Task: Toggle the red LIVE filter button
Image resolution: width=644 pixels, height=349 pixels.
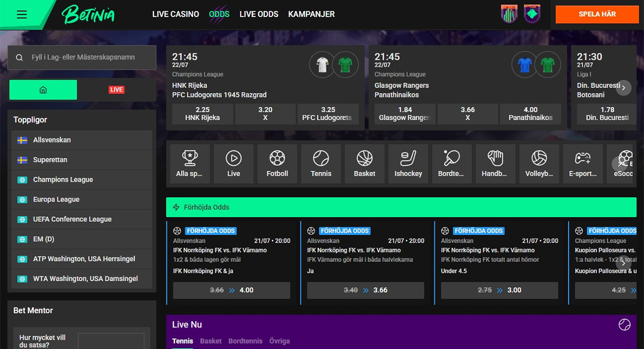Action: [x=116, y=90]
